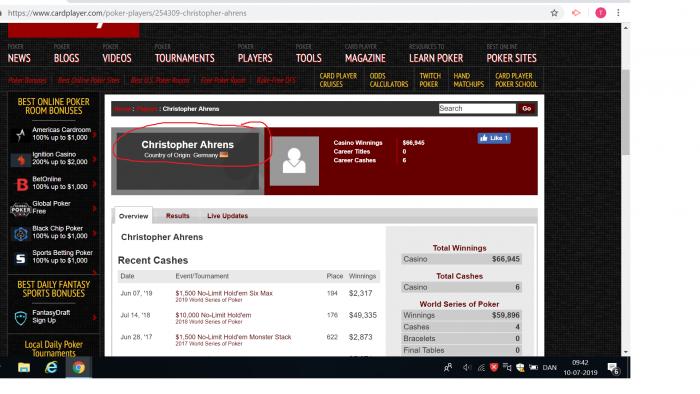Click the volume speaker icon in tray
This screenshot has height=394, width=700.
tap(467, 368)
